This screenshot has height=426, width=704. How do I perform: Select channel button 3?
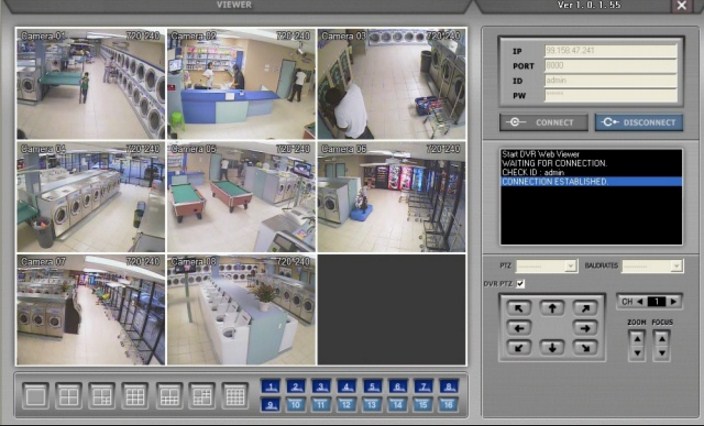321,386
